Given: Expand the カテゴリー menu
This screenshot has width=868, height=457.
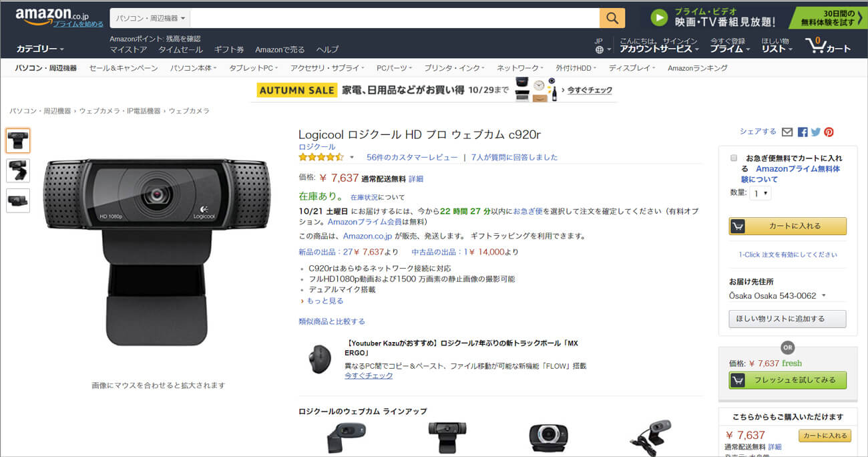Looking at the screenshot, I should 40,49.
